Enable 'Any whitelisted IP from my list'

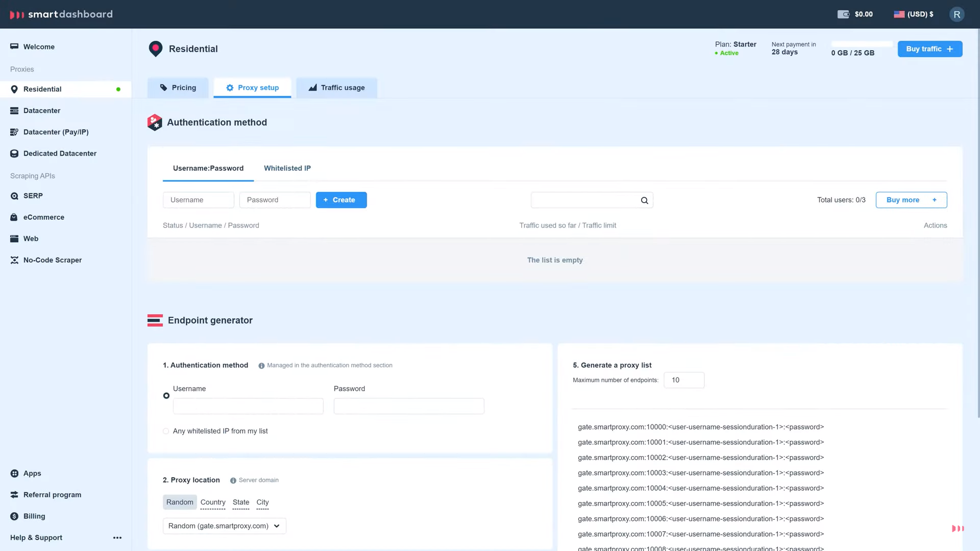[165, 431]
